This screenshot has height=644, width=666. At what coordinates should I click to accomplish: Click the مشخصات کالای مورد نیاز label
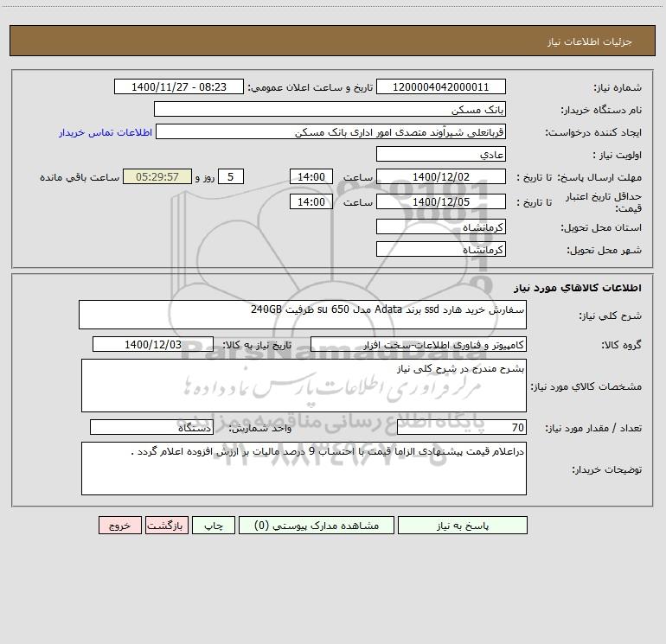pos(586,386)
